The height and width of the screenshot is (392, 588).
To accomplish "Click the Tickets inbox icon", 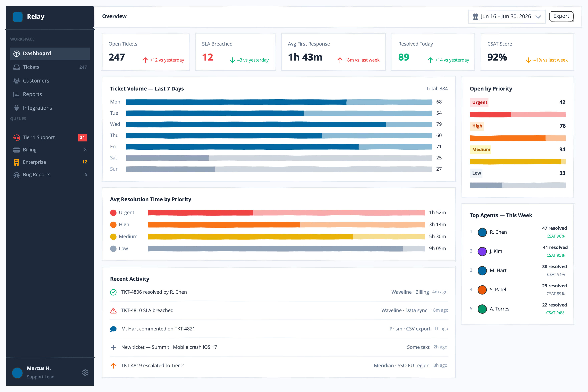I will (x=17, y=67).
